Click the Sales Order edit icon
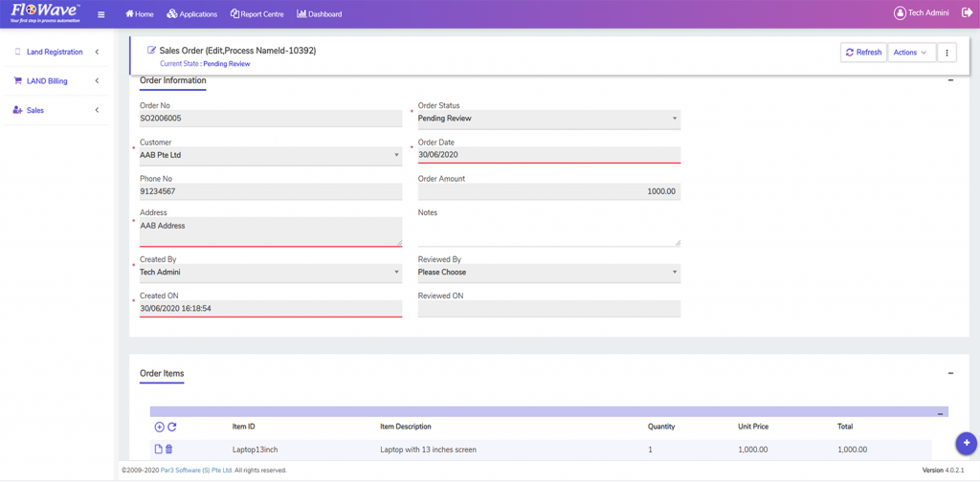 (x=151, y=51)
